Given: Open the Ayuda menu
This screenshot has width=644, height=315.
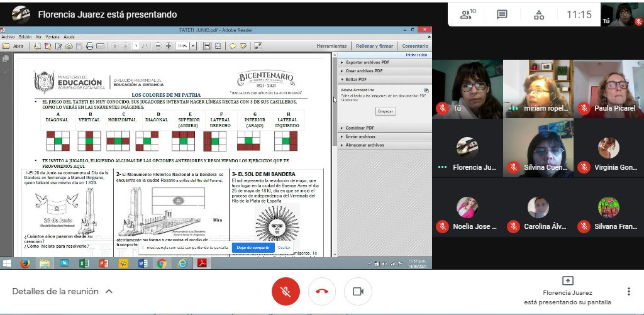Looking at the screenshot, I should 69,37.
